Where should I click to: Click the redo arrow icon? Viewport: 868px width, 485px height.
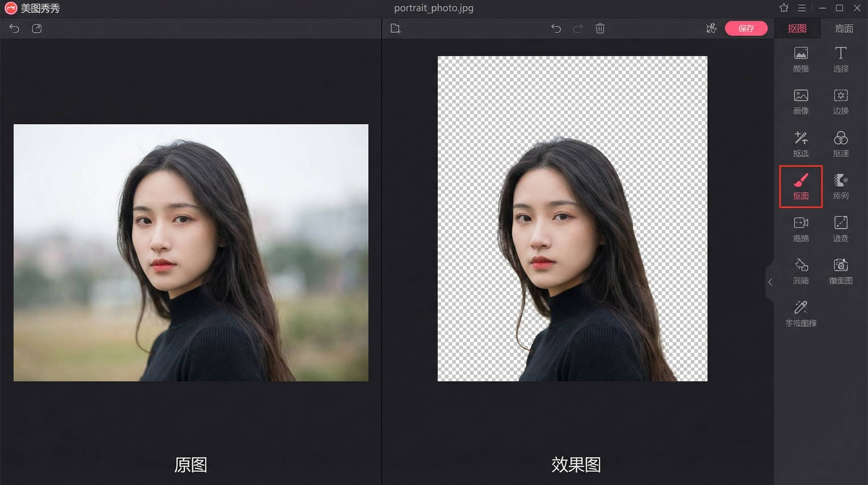(x=578, y=29)
